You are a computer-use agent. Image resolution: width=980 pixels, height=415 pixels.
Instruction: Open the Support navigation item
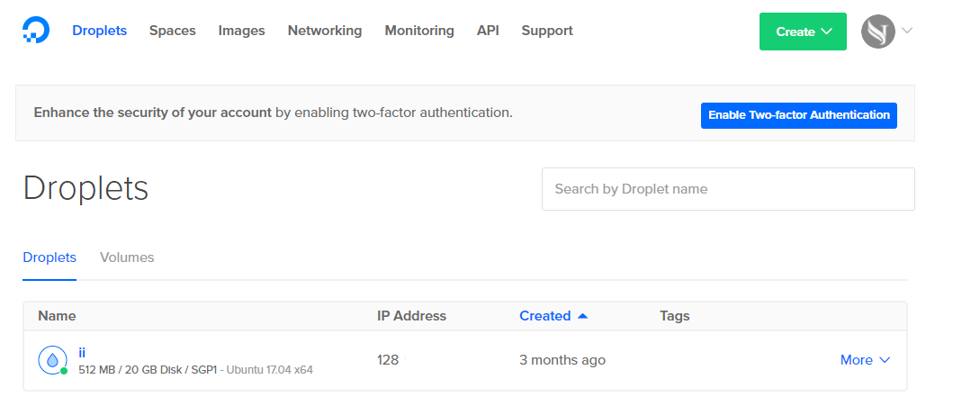(x=547, y=31)
